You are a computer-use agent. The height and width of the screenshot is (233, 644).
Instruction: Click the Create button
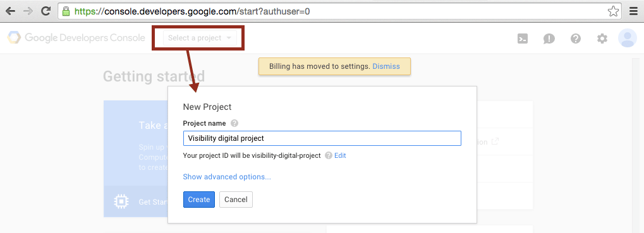tap(199, 200)
